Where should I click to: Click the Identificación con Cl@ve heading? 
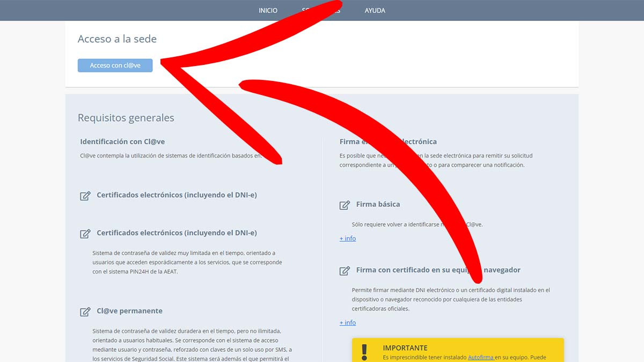click(x=122, y=142)
